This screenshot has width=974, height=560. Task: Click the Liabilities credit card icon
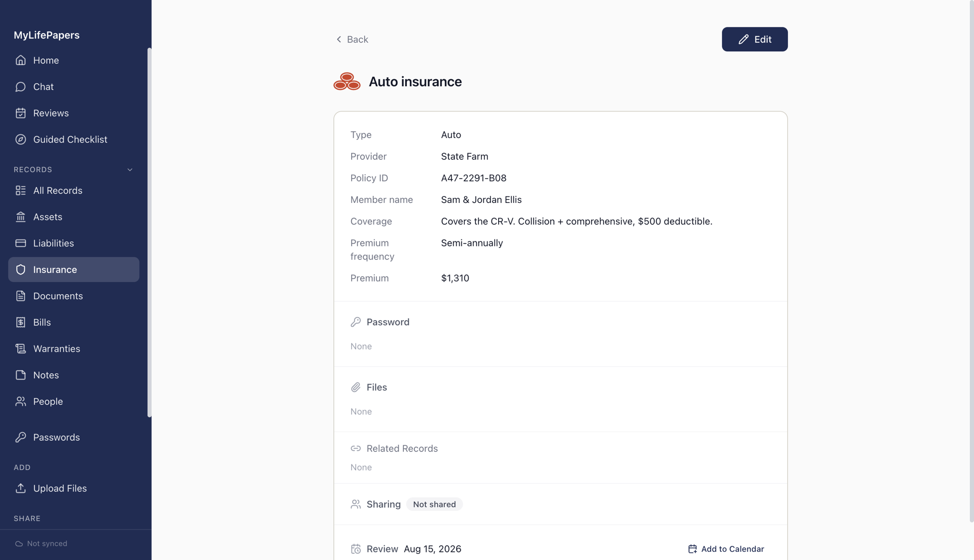20,243
